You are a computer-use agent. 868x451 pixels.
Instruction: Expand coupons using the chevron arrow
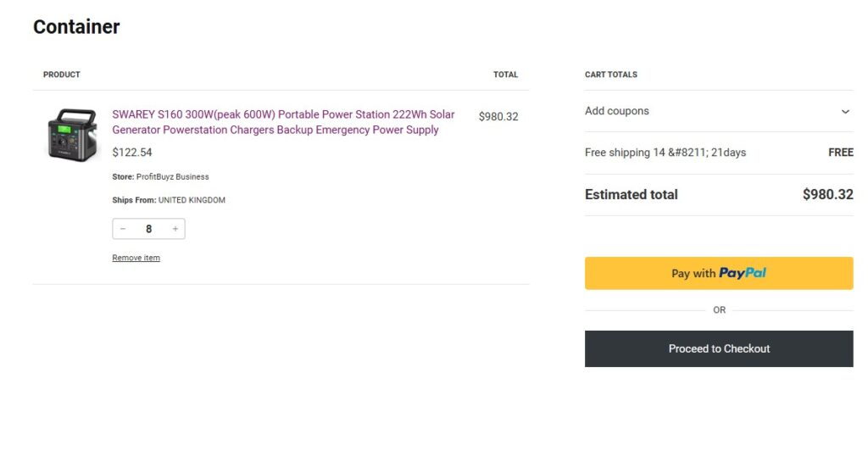click(x=845, y=112)
